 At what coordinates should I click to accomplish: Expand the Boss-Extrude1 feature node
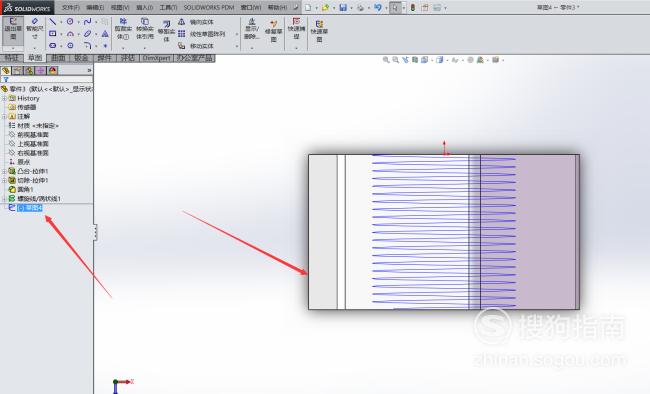click(x=5, y=171)
